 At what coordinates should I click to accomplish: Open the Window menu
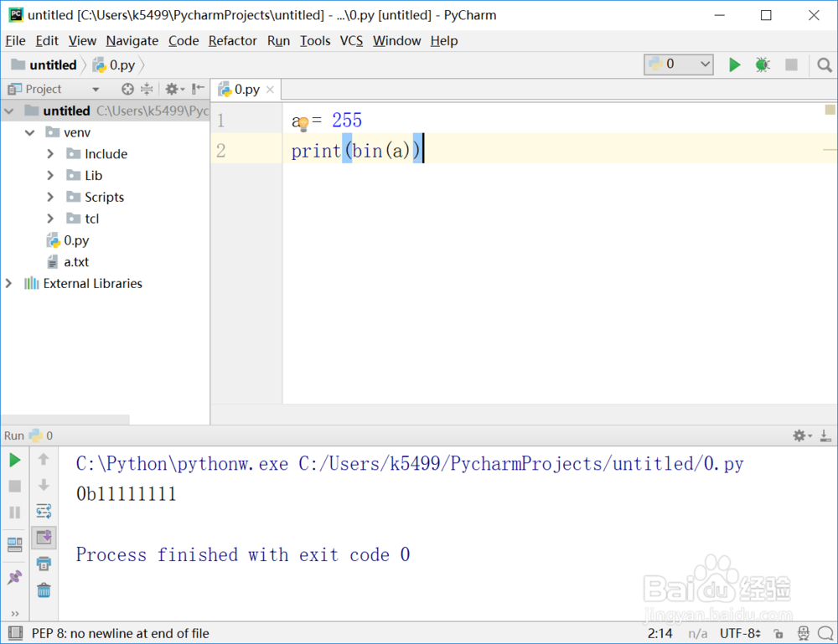[x=396, y=41]
